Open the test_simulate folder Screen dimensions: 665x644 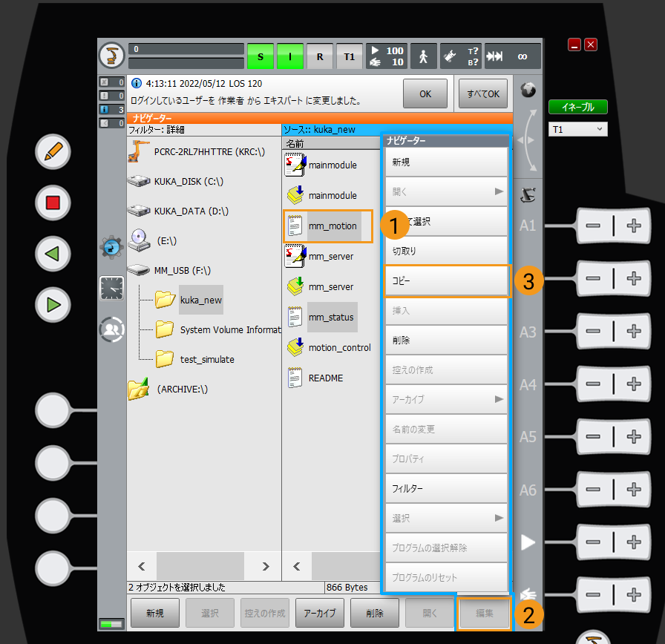tap(194, 360)
